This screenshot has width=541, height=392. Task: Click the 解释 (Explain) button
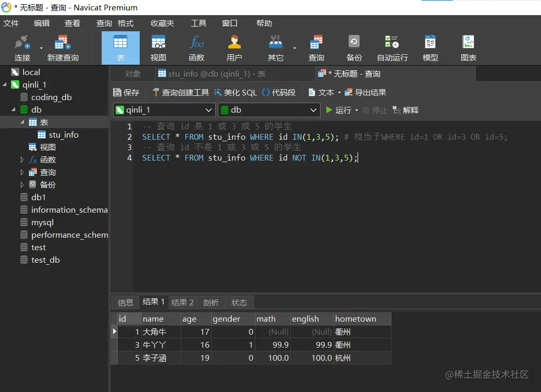405,110
